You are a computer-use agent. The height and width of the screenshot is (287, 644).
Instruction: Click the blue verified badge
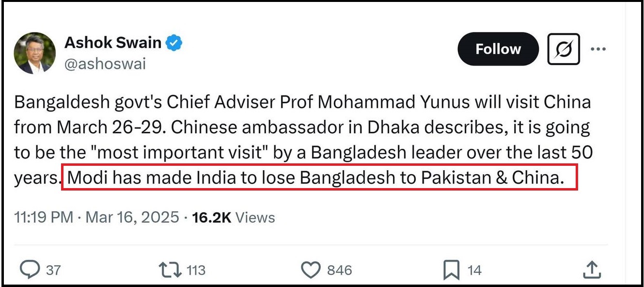(174, 43)
